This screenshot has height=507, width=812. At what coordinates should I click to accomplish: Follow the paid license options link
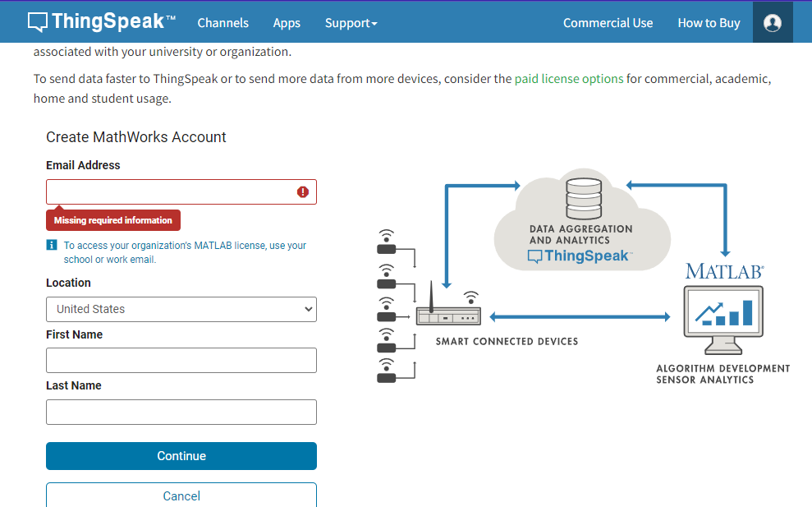pyautogui.click(x=569, y=79)
